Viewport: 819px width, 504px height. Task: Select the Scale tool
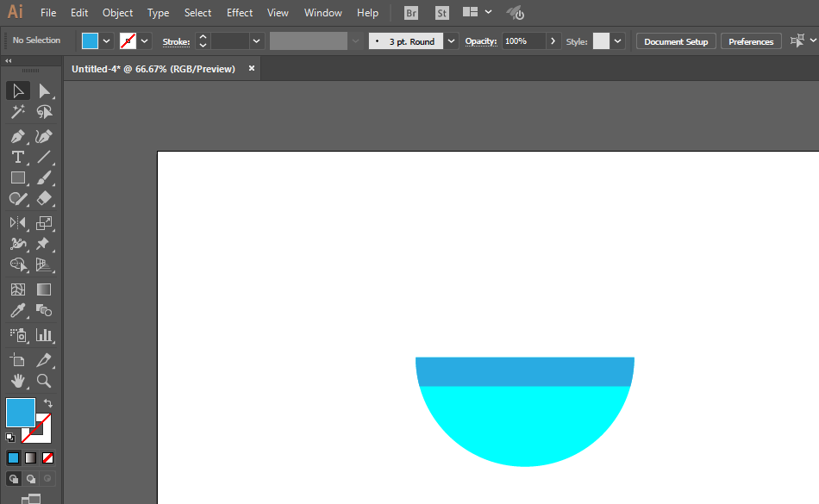[44, 223]
